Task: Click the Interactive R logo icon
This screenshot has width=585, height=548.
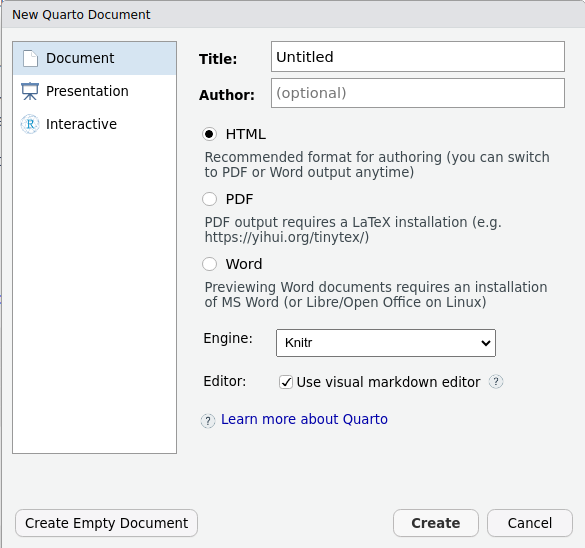Action: [30, 124]
